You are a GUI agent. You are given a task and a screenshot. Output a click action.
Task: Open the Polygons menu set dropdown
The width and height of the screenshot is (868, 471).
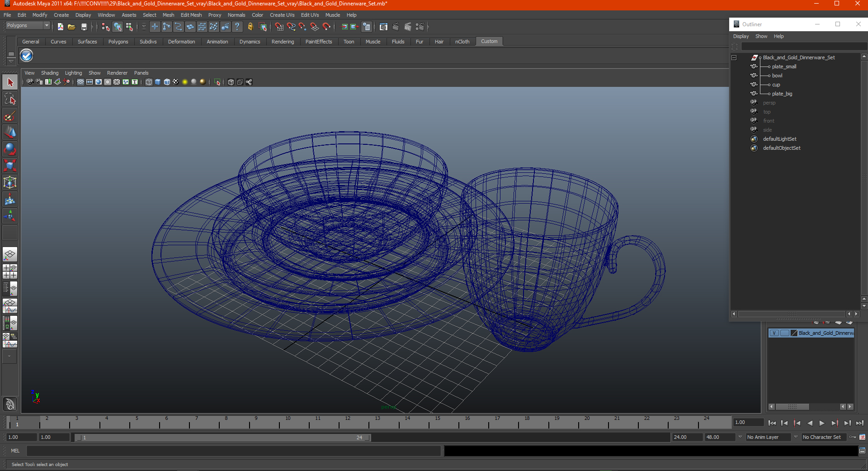[27, 26]
